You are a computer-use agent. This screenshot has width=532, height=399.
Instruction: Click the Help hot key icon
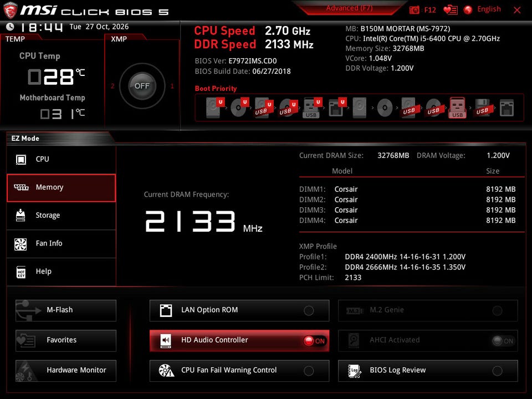(21, 272)
